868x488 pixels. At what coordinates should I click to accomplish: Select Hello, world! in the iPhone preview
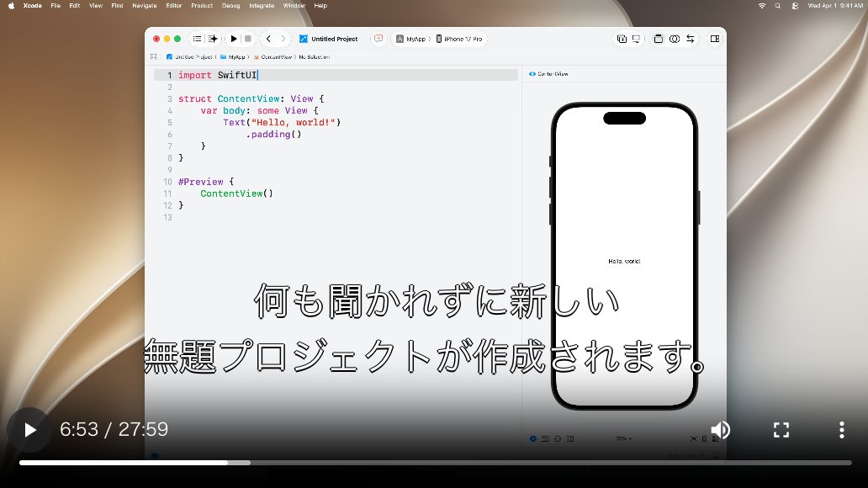[624, 261]
